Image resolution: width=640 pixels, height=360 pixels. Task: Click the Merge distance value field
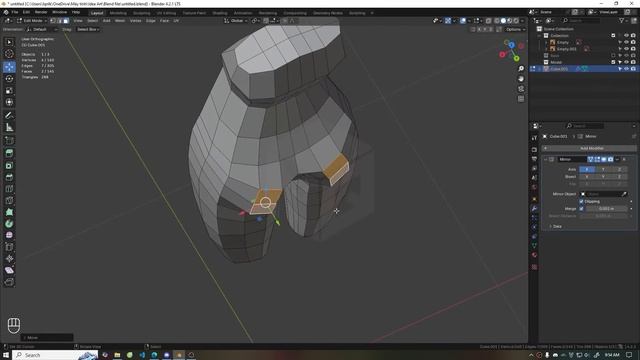pyautogui.click(x=607, y=209)
